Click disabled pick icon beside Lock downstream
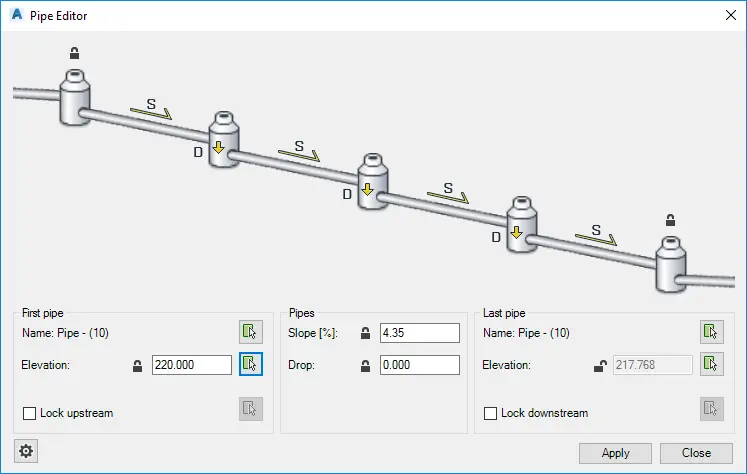Viewport: 747px width, 474px height. [712, 409]
